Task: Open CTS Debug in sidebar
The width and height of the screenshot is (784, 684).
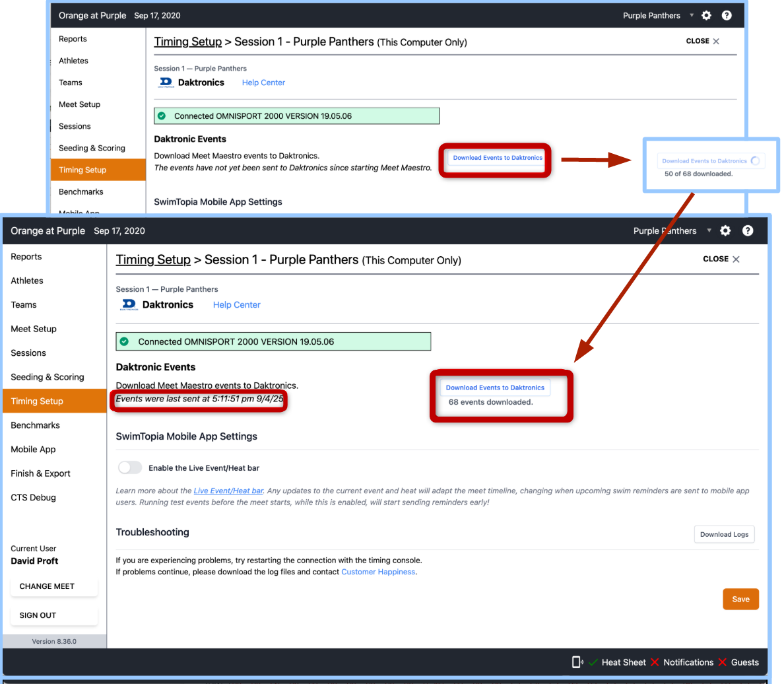Action: (33, 498)
